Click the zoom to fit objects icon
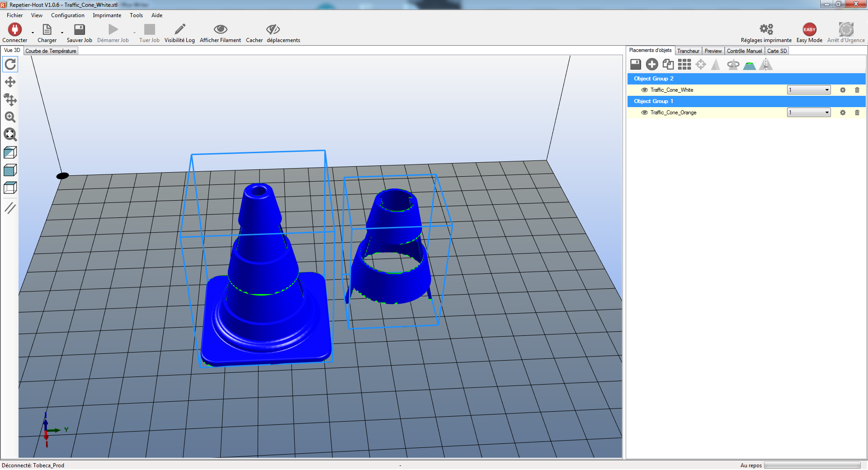868x470 pixels. click(x=10, y=134)
